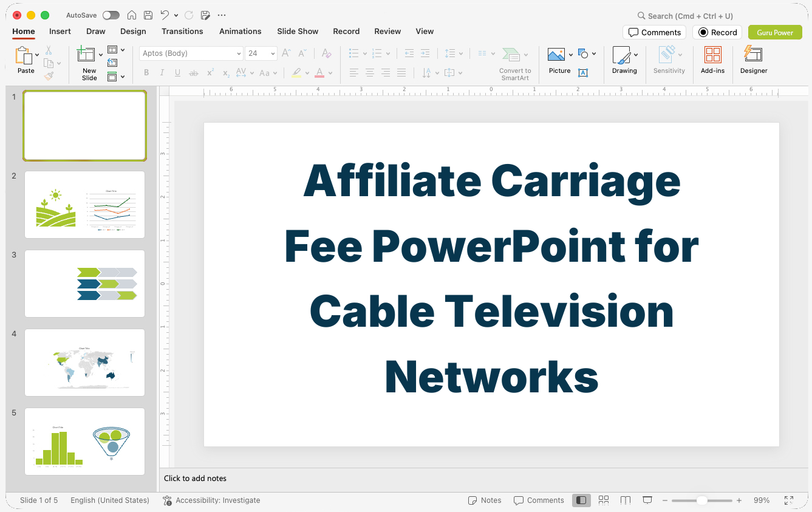Screen dimensions: 812x512
Task: Fit slide to current window
Action: coord(789,500)
